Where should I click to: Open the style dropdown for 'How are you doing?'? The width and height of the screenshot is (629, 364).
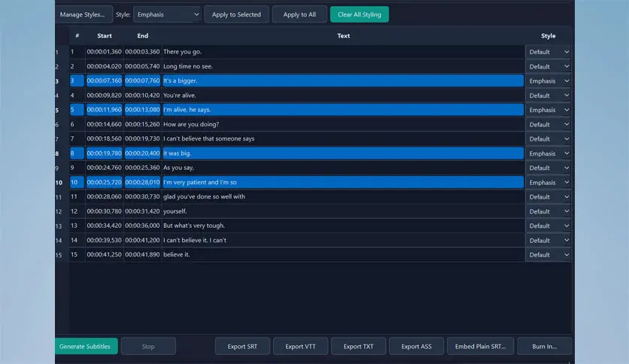click(548, 125)
